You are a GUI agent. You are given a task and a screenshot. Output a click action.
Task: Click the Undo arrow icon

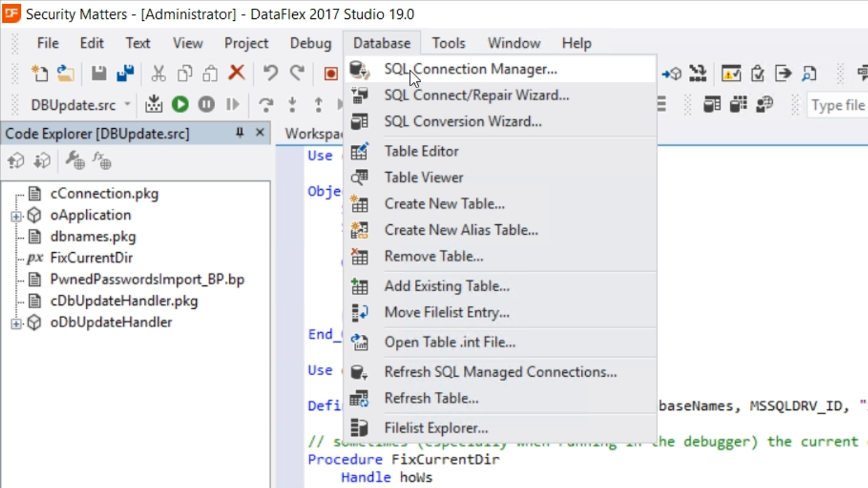coord(270,73)
